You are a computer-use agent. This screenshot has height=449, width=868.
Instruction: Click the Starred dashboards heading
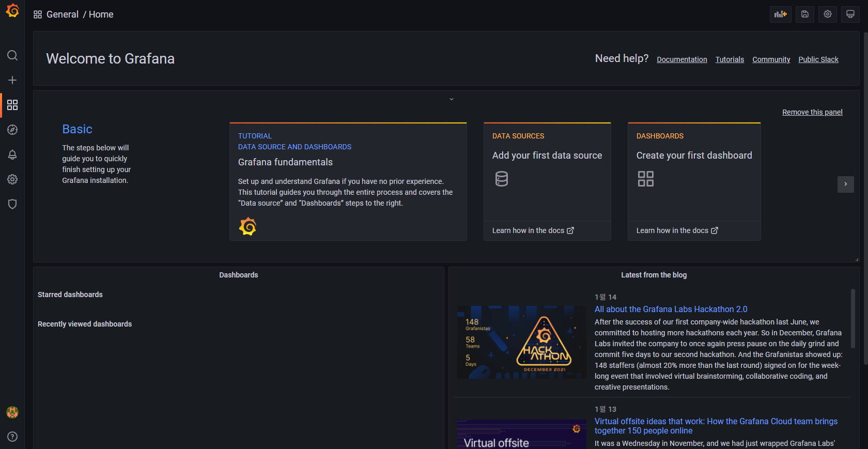click(70, 295)
